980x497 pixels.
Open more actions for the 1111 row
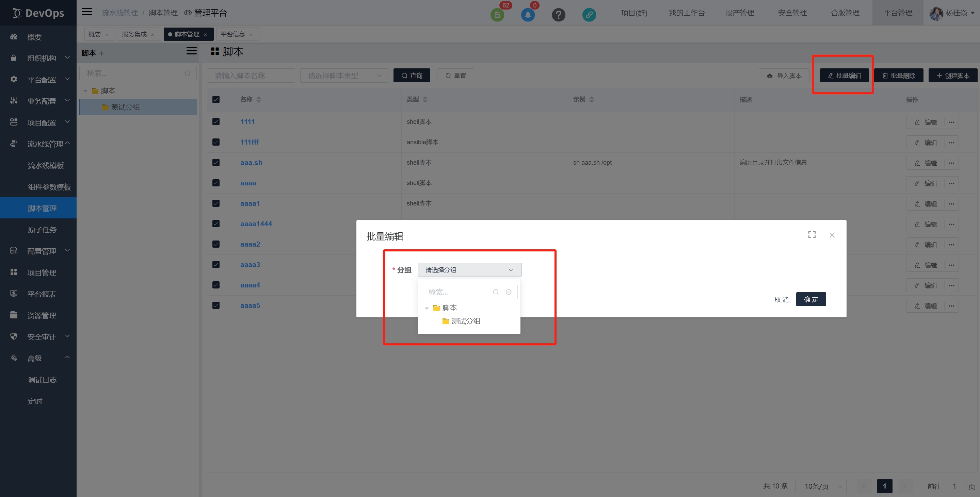point(951,122)
